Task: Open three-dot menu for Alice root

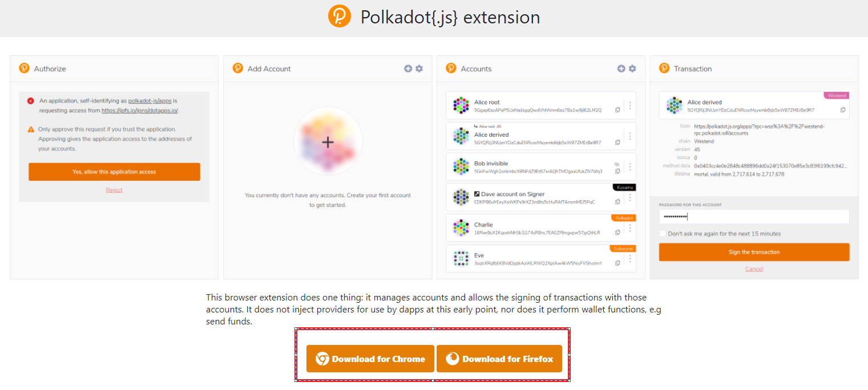Action: 630,105
